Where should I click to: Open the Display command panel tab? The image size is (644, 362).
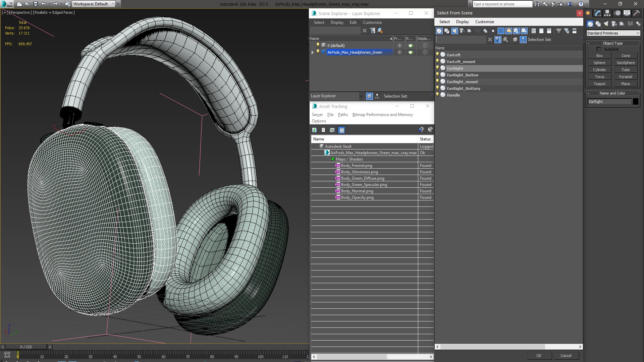coord(627,13)
